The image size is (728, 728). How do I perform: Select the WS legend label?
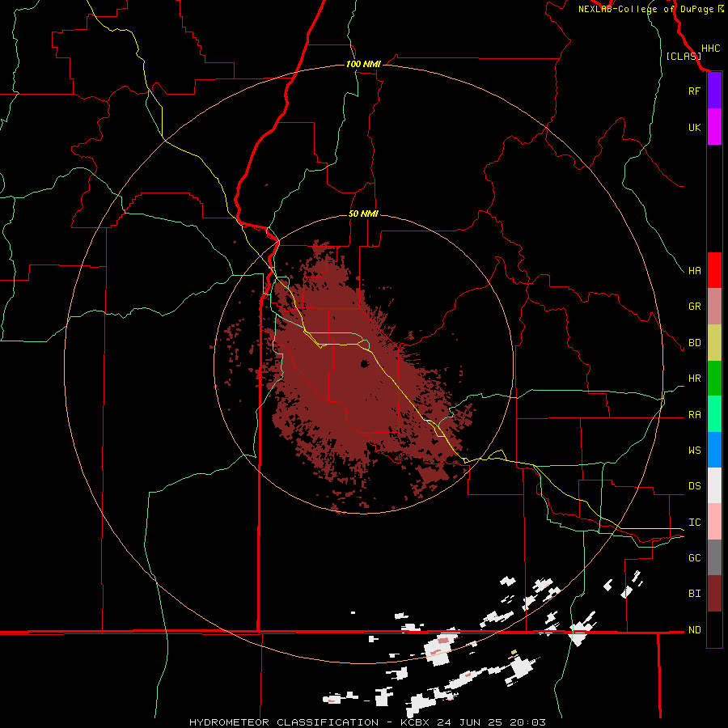pos(694,451)
